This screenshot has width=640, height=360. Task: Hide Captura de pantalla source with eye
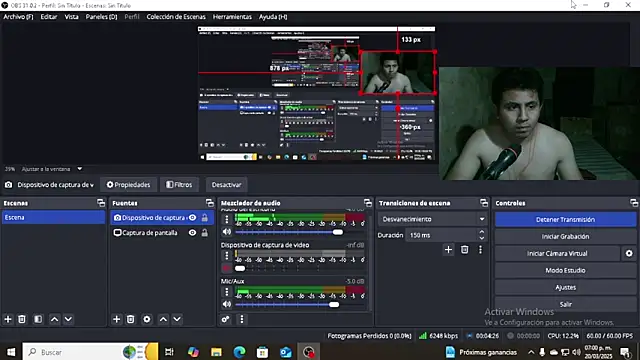[192, 233]
